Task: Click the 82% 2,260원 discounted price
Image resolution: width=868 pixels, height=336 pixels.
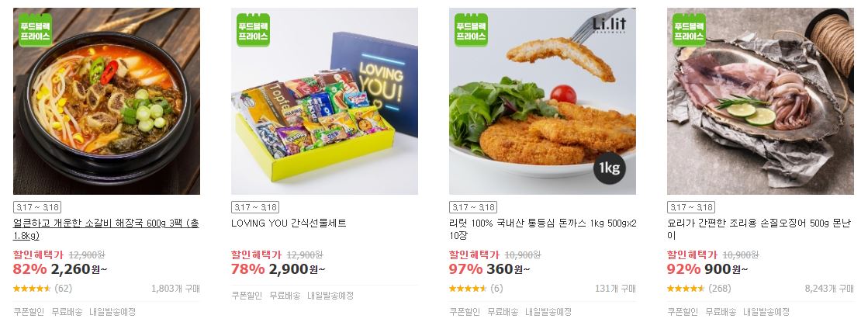Action: pos(61,269)
